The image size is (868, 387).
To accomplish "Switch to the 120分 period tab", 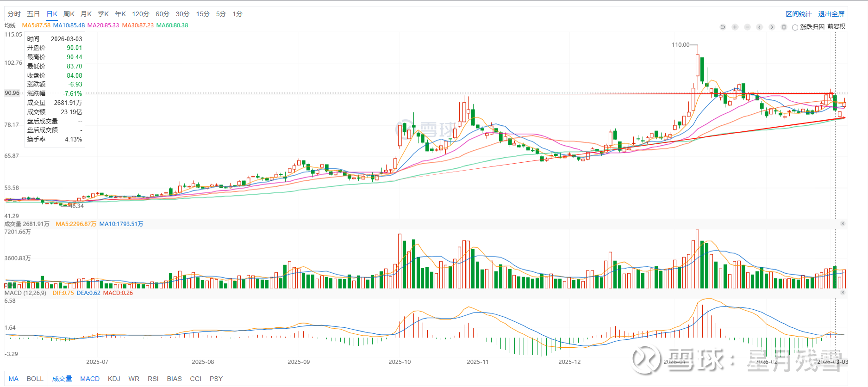I will [141, 14].
